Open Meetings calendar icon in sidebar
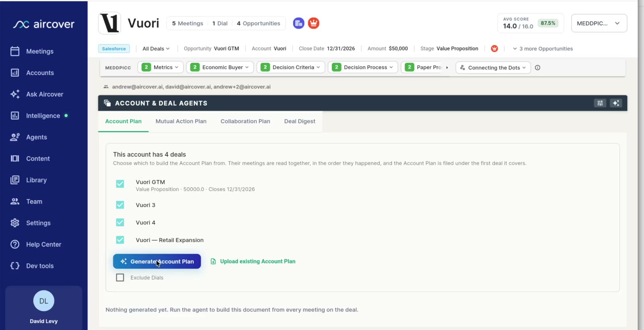The height and width of the screenshot is (330, 644). pyautogui.click(x=15, y=51)
